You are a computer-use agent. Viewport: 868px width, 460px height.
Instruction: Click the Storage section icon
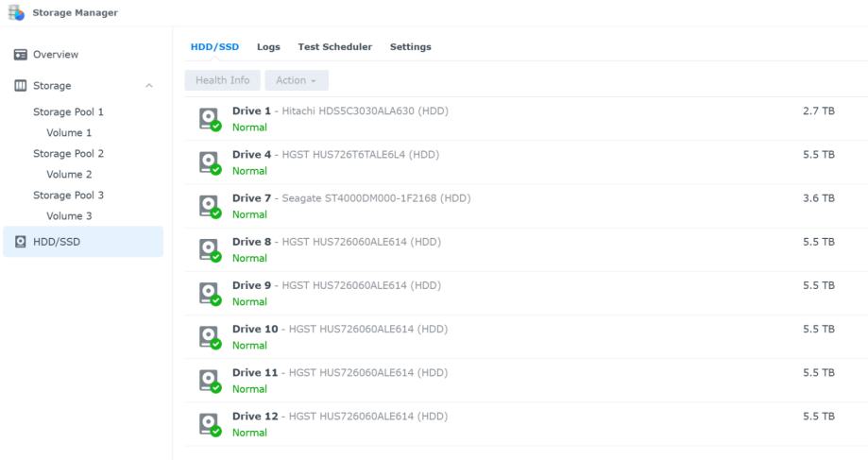21,85
